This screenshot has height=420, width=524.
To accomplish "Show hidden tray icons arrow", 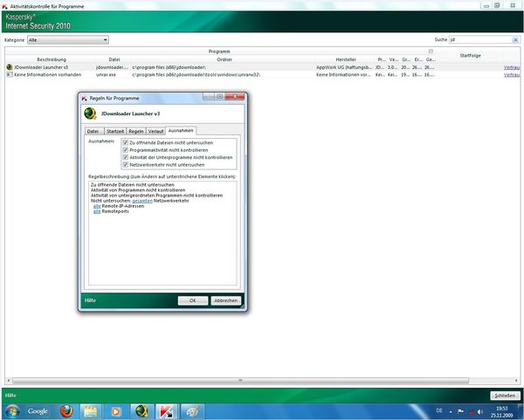I will tap(451, 411).
